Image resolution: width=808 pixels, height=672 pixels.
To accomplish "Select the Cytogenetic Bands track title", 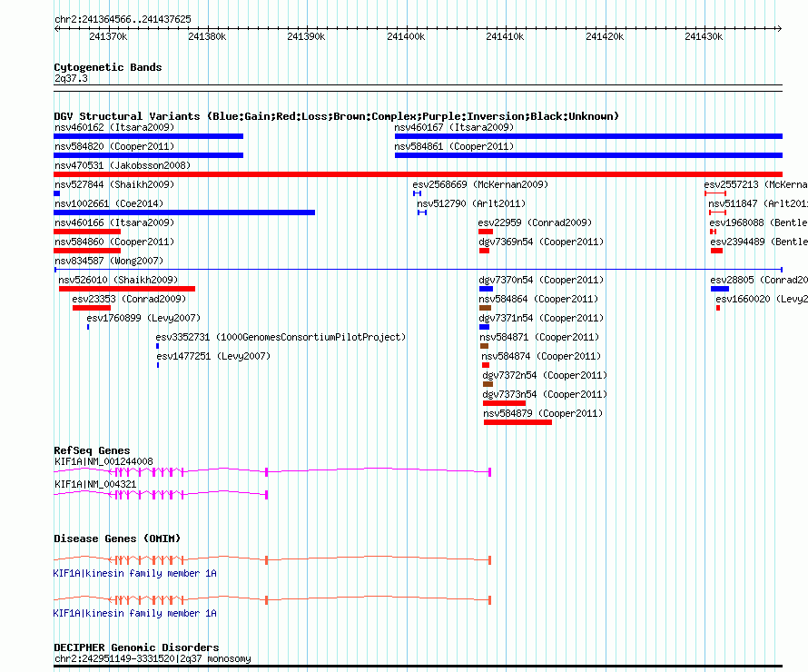I will pos(108,67).
